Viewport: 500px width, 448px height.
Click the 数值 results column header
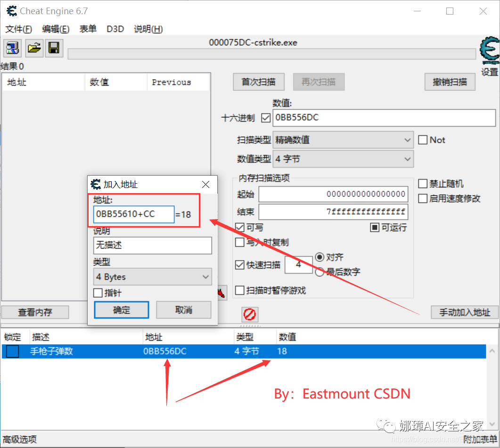click(x=116, y=82)
